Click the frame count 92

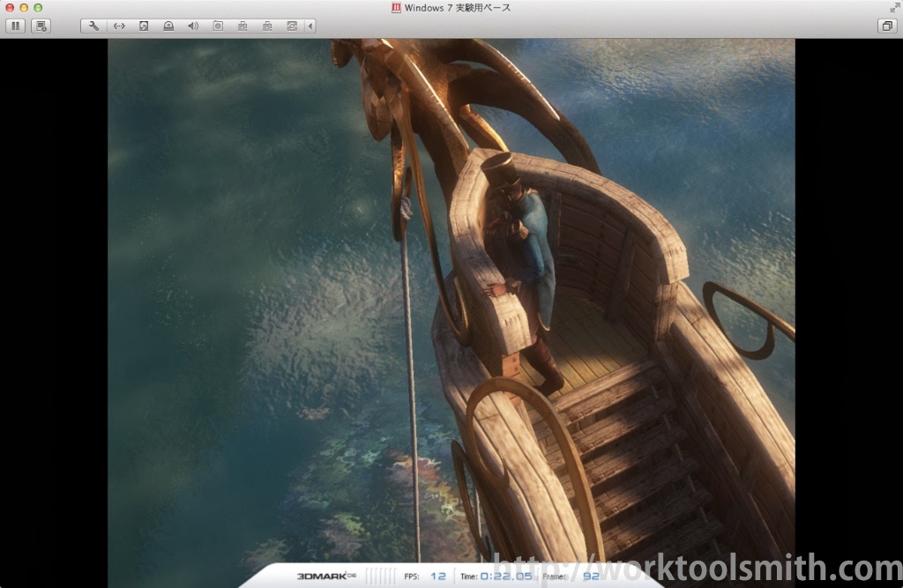(591, 576)
